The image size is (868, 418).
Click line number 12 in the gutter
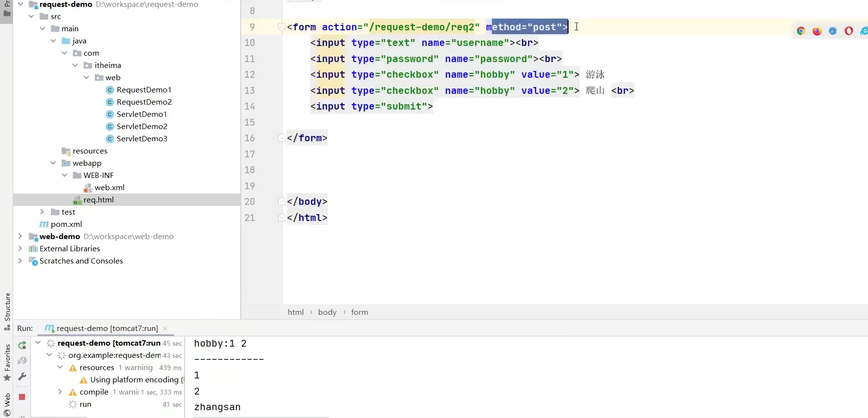(x=250, y=74)
